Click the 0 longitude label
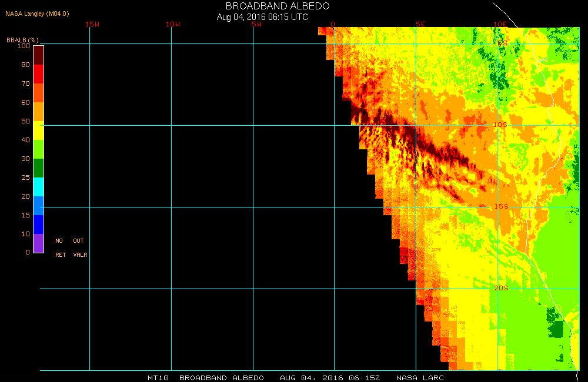Screen dimensions: 588x382 pyautogui.click(x=333, y=24)
